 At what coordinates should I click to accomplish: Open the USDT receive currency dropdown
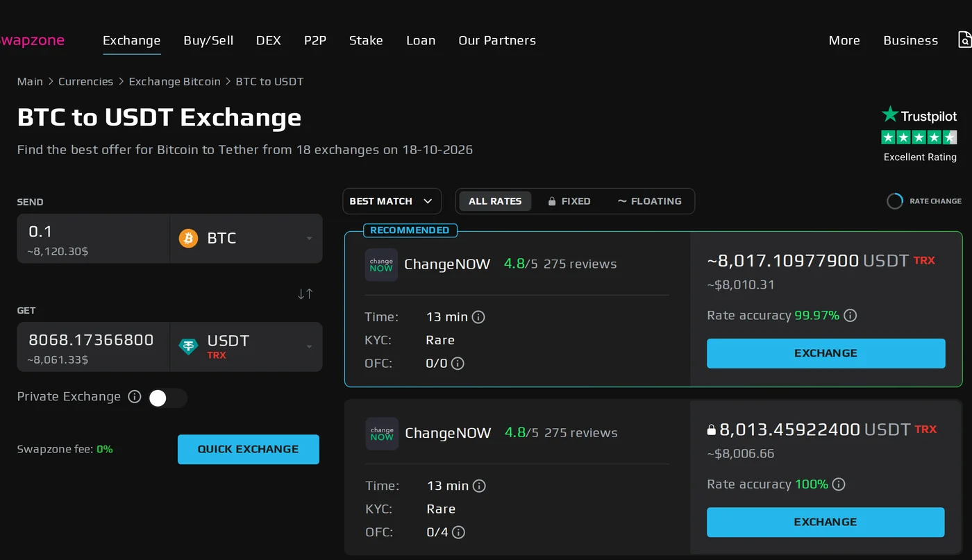click(x=246, y=347)
